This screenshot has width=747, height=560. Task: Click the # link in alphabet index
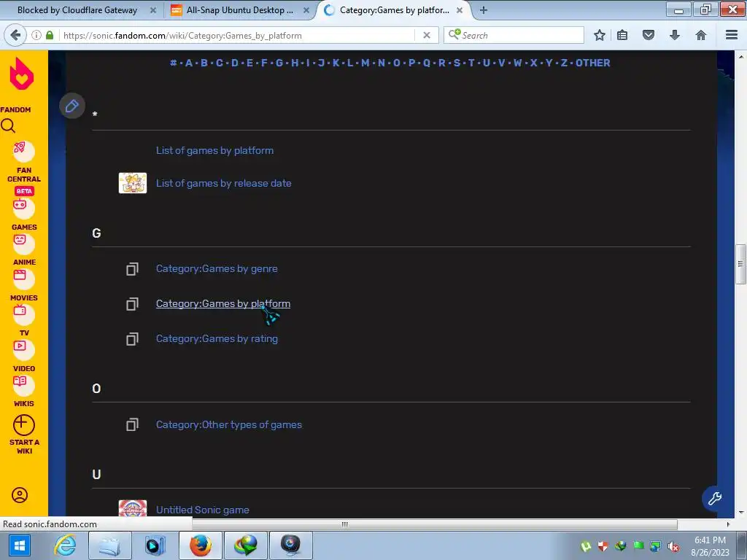coord(174,63)
